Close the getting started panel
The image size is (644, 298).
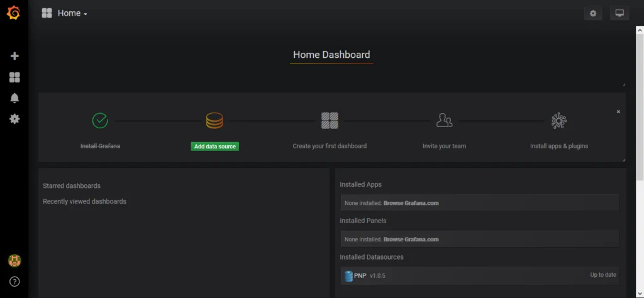click(x=618, y=112)
